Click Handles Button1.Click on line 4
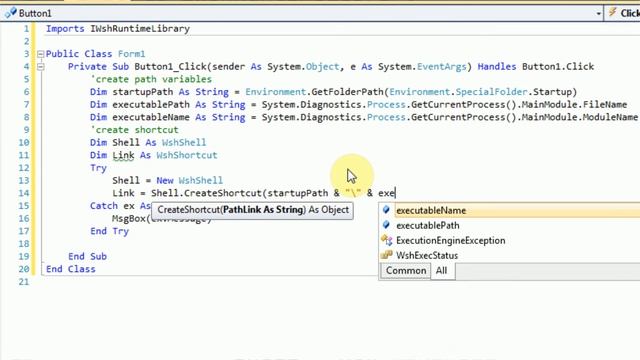 536,67
